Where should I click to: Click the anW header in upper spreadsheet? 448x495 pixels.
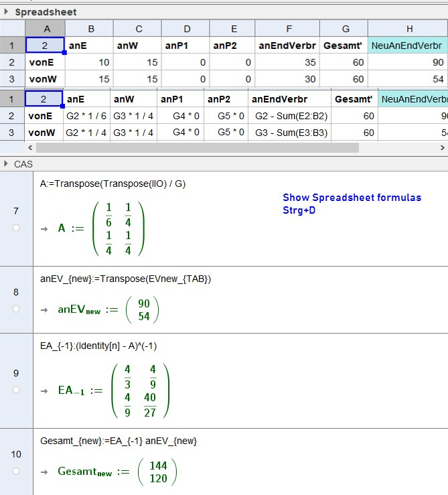tap(137, 46)
